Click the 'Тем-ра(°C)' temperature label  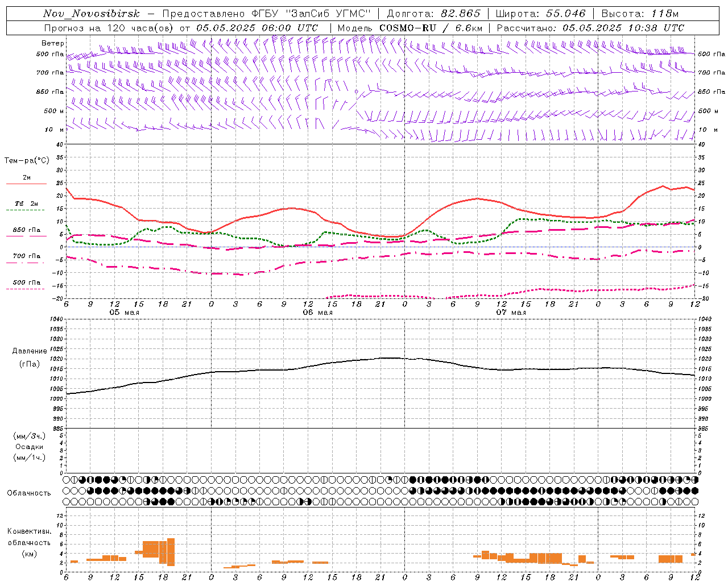27,161
